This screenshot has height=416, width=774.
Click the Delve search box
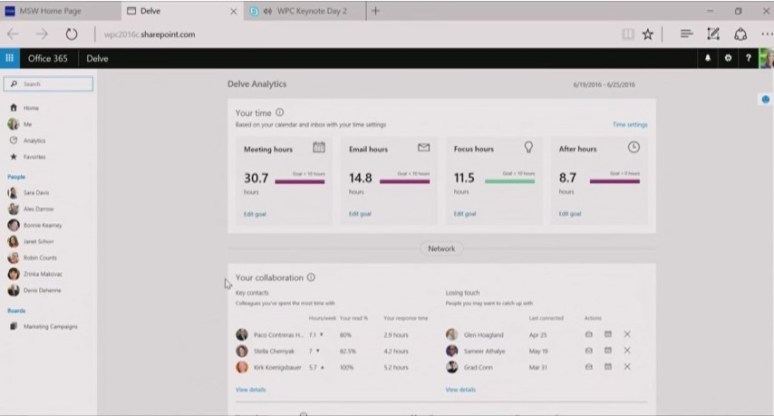point(48,84)
